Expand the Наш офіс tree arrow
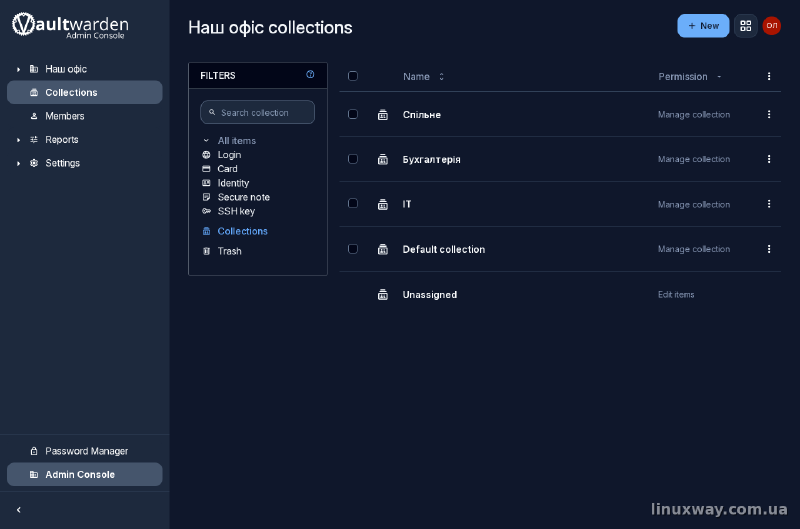Image resolution: width=800 pixels, height=529 pixels. click(x=18, y=69)
